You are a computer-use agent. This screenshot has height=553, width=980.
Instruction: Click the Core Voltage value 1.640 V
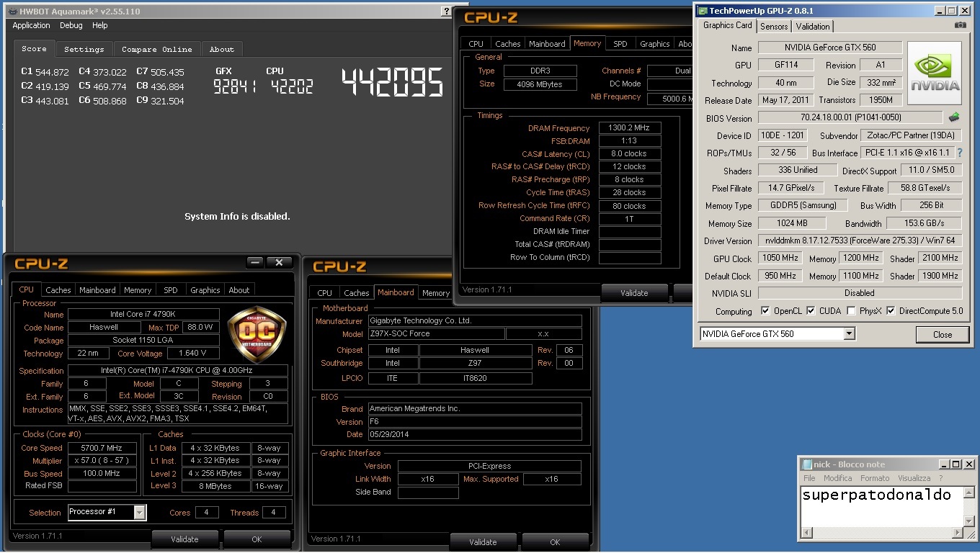[x=193, y=353]
